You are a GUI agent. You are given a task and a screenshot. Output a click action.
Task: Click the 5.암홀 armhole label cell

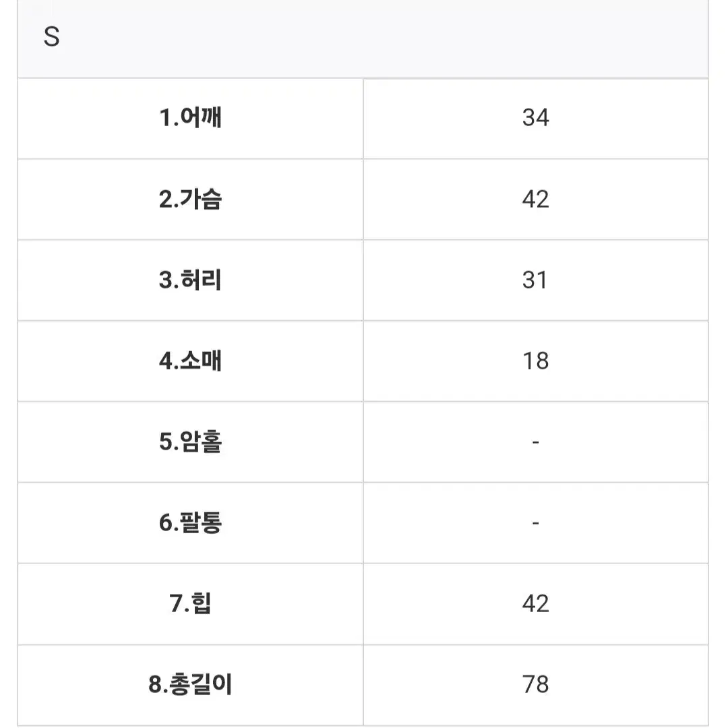click(x=190, y=442)
